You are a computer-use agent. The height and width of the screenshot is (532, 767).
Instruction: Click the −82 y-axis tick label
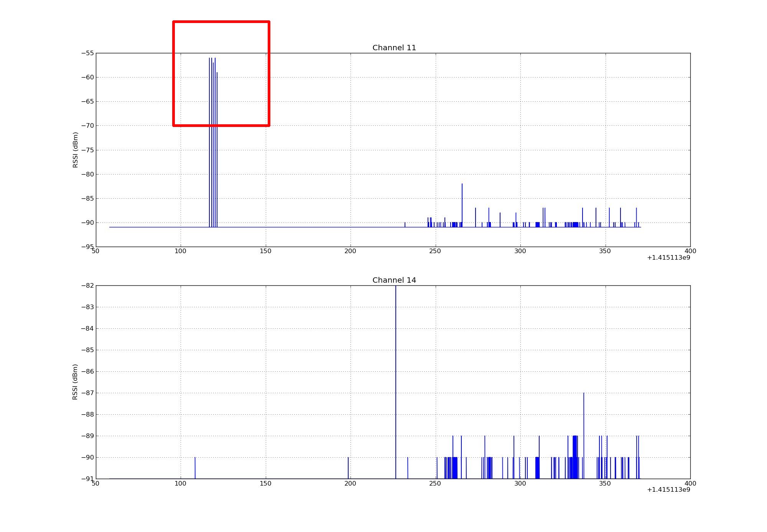tap(87, 285)
